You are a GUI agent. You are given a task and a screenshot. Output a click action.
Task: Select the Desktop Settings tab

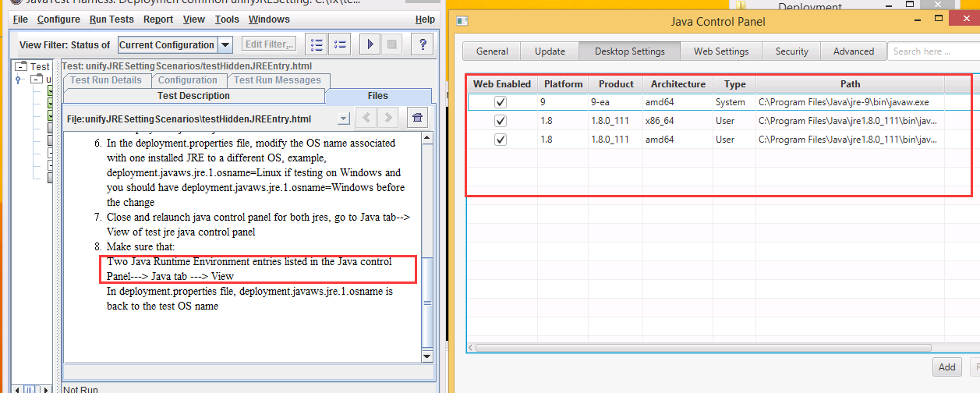point(630,51)
